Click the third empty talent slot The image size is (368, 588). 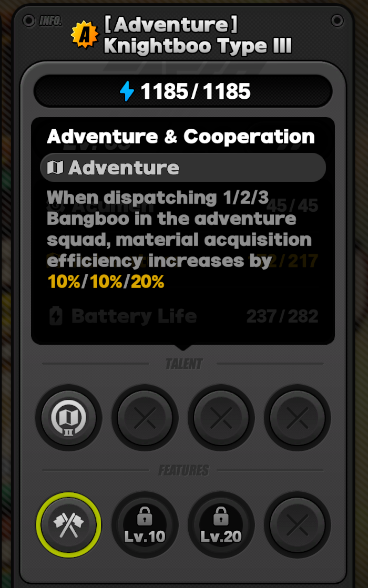(221, 417)
